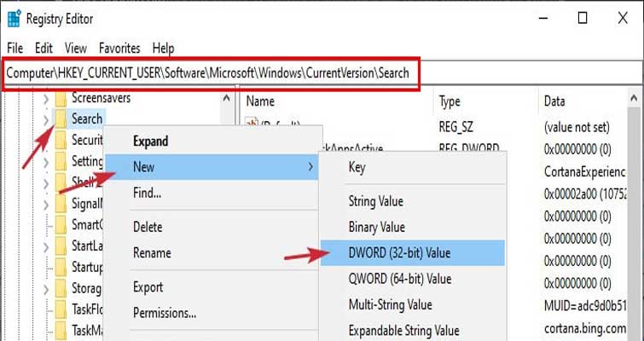Image resolution: width=644 pixels, height=341 pixels.
Task: Select the Search key folder icon
Action: [x=61, y=119]
